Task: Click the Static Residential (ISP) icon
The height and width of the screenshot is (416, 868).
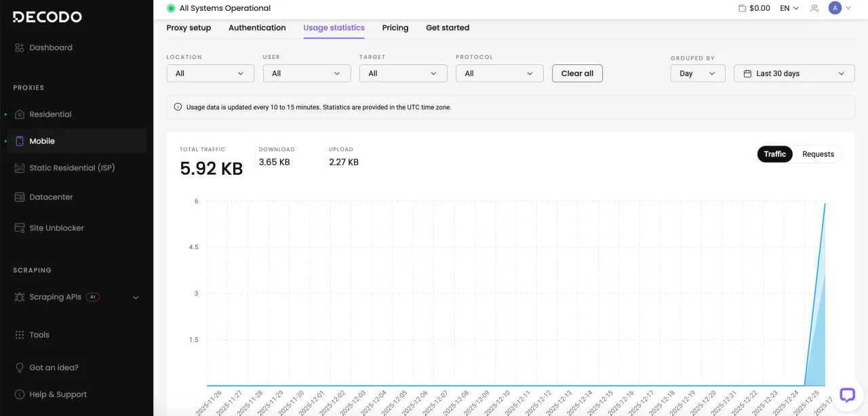Action: click(20, 168)
